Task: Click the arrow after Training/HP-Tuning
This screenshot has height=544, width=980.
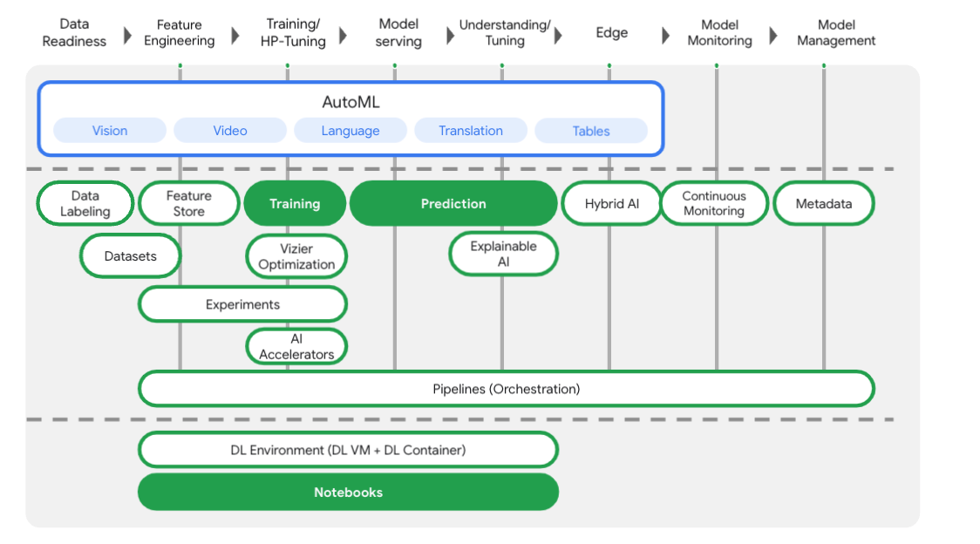Action: point(343,36)
